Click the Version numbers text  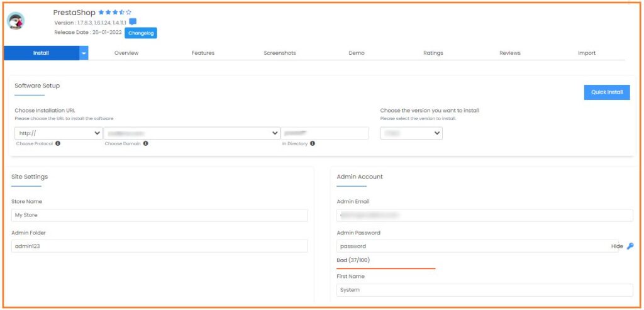click(x=91, y=23)
